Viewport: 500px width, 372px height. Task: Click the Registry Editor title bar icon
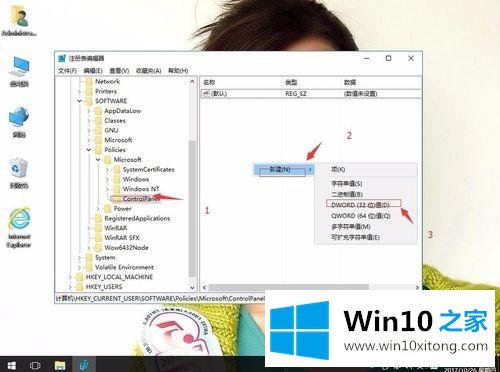pyautogui.click(x=62, y=58)
